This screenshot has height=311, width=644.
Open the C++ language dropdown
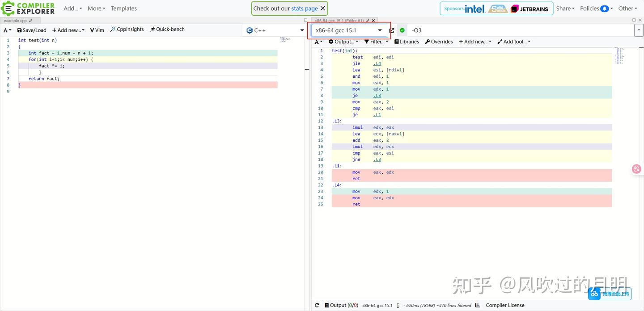click(x=275, y=30)
